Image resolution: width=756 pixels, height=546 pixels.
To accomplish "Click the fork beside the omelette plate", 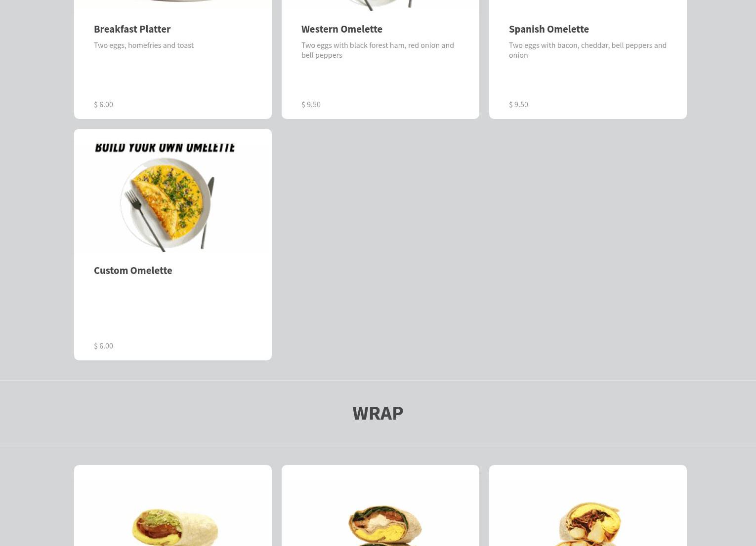I will (x=145, y=221).
